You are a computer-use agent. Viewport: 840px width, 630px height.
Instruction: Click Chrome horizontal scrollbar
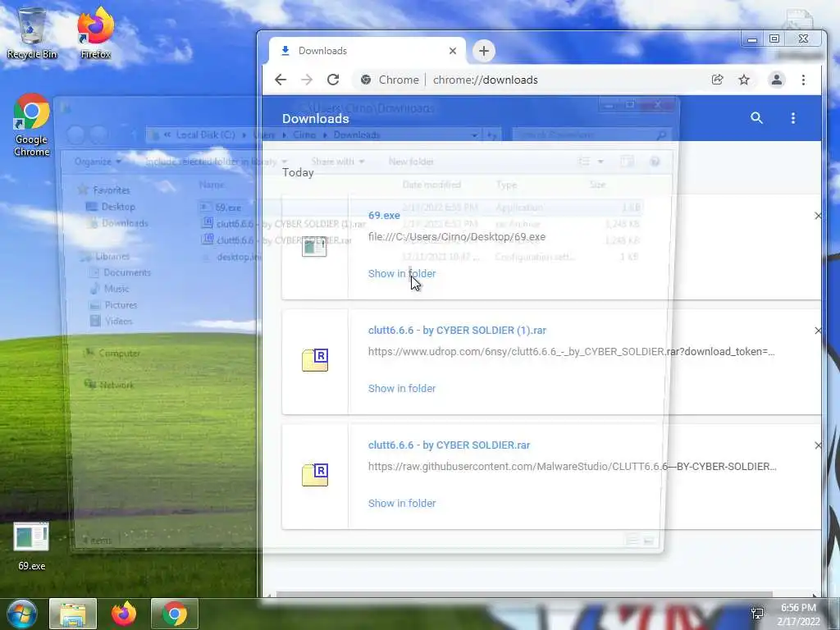[x=524, y=594]
